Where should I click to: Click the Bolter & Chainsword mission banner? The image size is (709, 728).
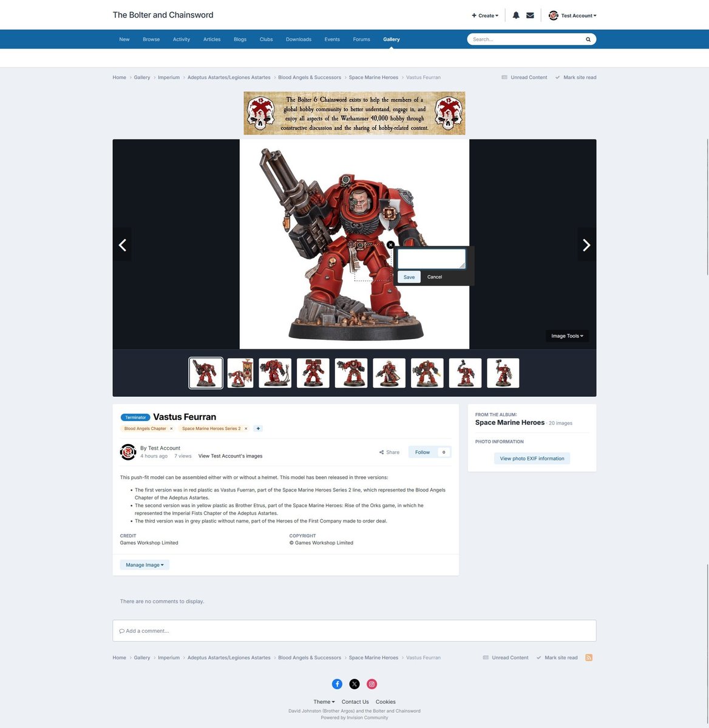[x=354, y=113]
